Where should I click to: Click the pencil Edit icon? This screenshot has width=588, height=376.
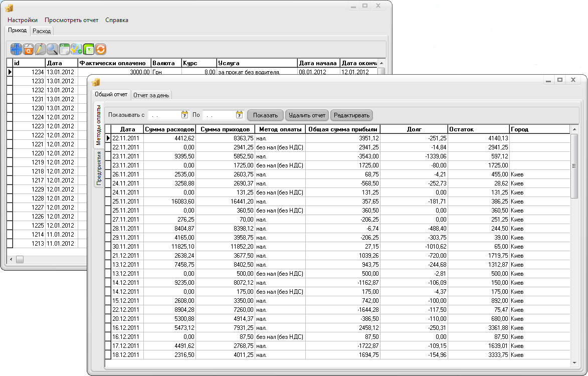coord(41,49)
